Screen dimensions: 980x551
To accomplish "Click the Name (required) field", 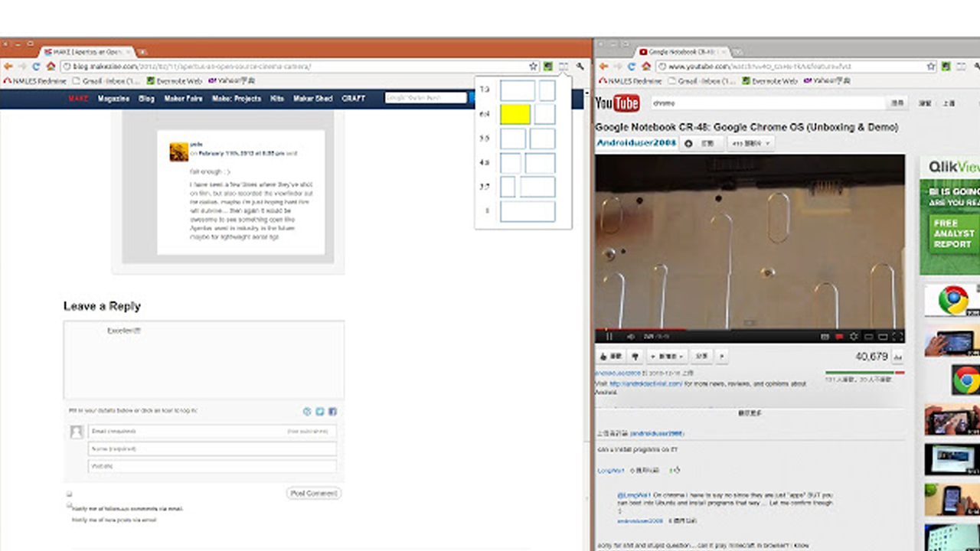I will (x=212, y=449).
